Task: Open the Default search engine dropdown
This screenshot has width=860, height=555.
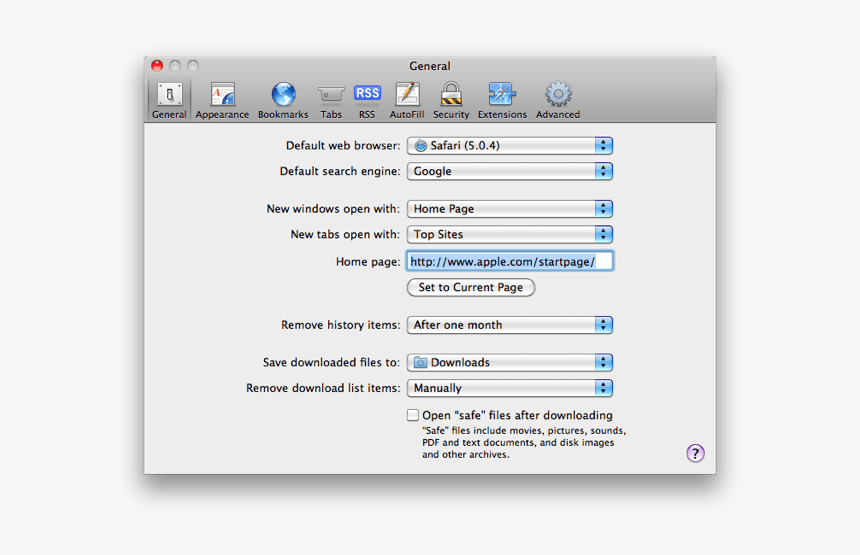Action: click(510, 171)
